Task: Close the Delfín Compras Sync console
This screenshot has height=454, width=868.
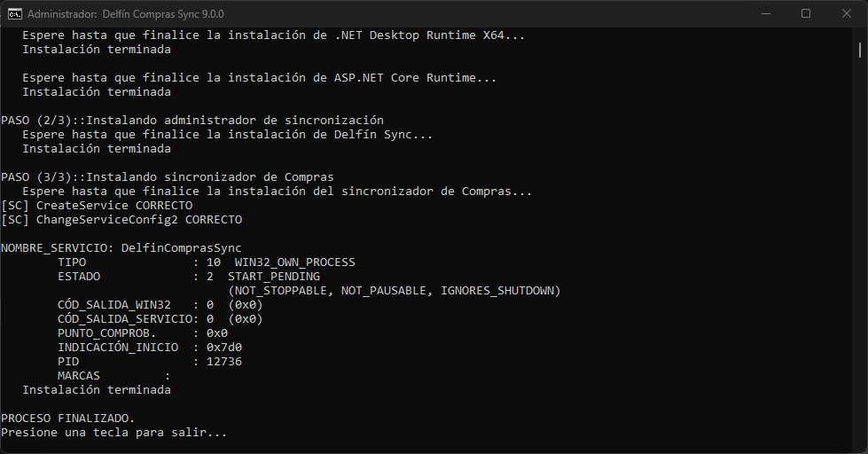Action: pos(846,13)
